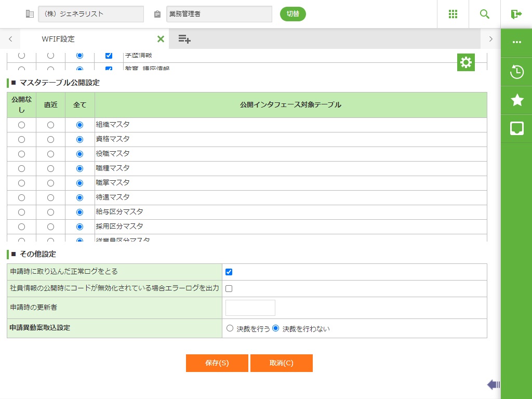Open the apps grid menu icon

point(453,14)
